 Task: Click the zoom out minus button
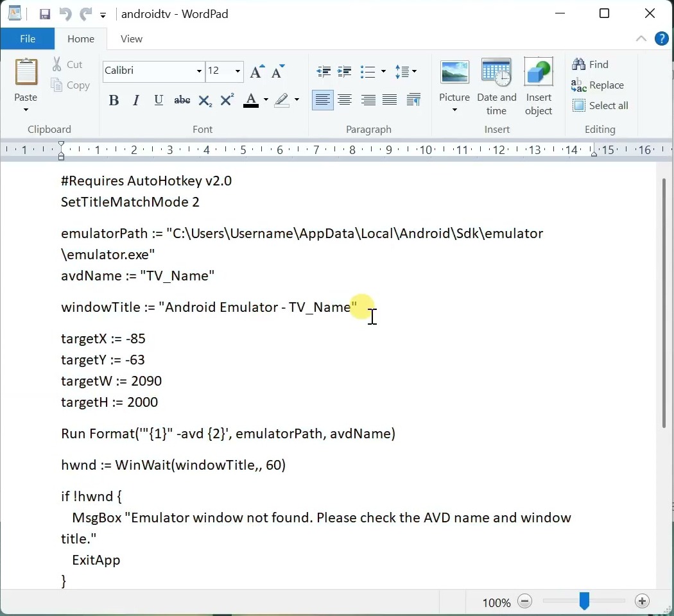(525, 601)
